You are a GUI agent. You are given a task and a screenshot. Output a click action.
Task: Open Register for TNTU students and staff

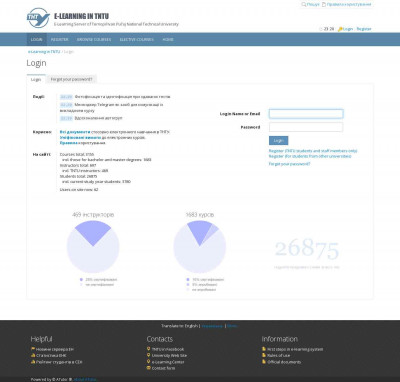(x=313, y=151)
